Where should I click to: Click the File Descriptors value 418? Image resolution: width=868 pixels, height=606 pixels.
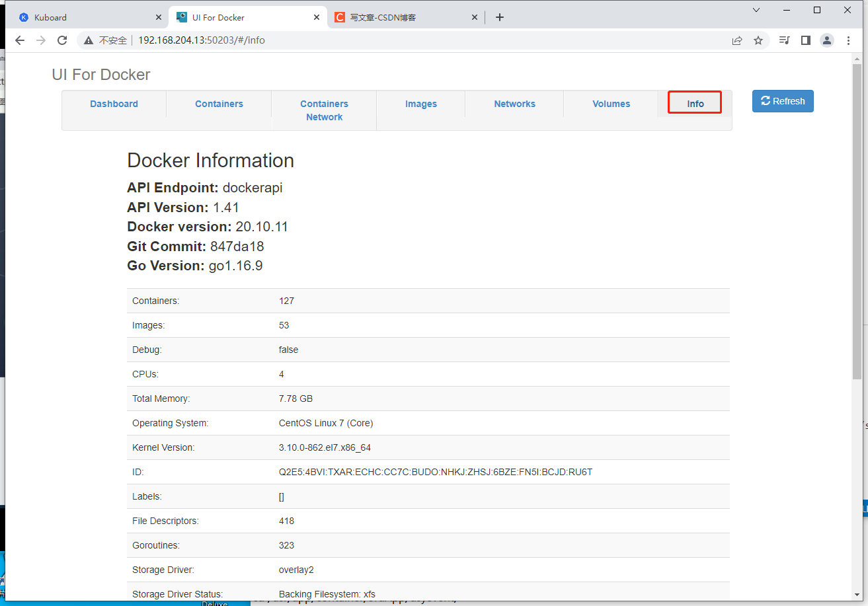[x=286, y=521]
